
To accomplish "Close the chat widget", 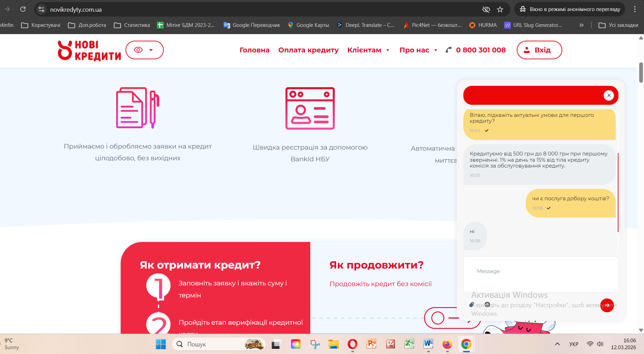I will pos(609,95).
